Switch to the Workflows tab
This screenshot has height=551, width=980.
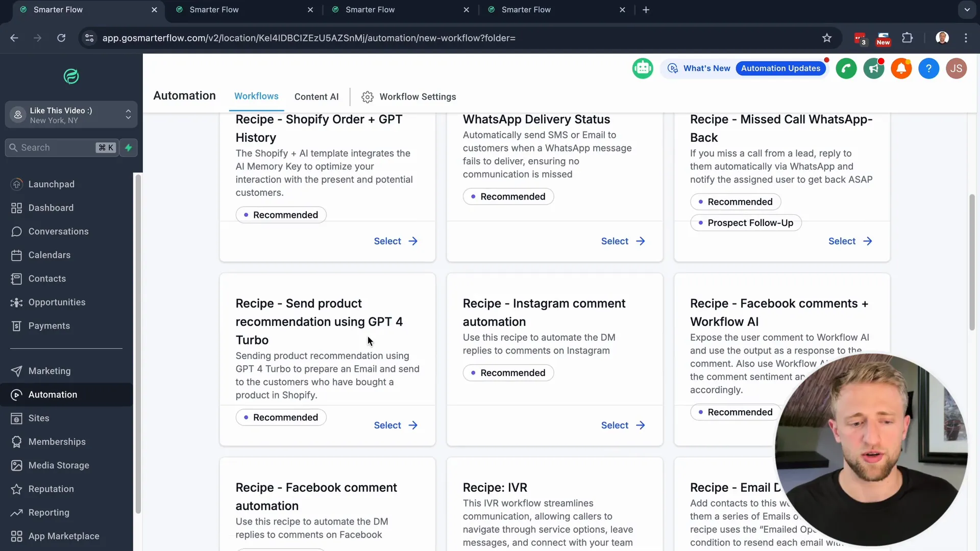[x=256, y=96]
